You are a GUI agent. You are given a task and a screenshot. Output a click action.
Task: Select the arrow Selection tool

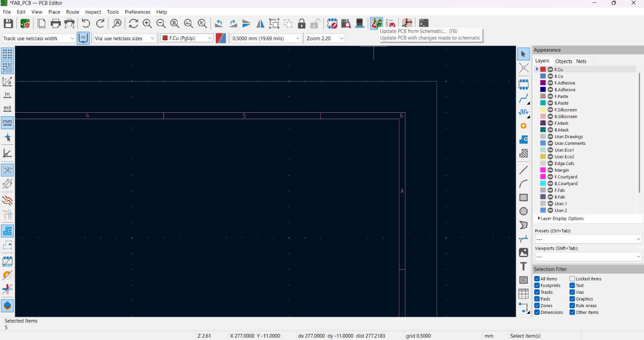[x=524, y=54]
